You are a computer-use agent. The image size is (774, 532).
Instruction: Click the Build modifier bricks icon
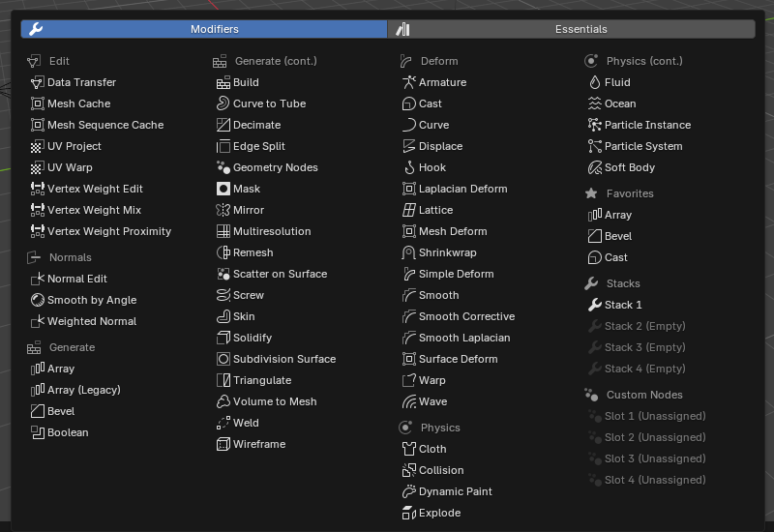coord(223,82)
